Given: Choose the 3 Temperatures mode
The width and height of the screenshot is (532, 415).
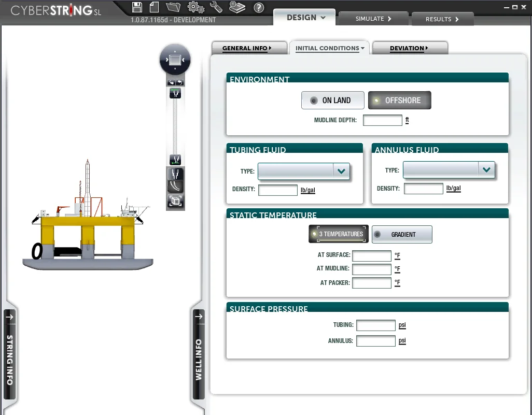Looking at the screenshot, I should pos(339,234).
